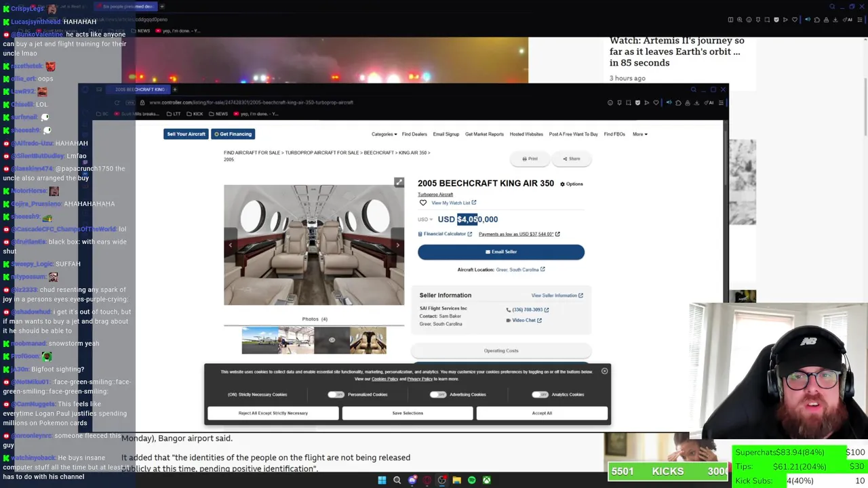Open File Explorer from the taskbar
Viewport: 868px width, 488px height.
click(457, 481)
